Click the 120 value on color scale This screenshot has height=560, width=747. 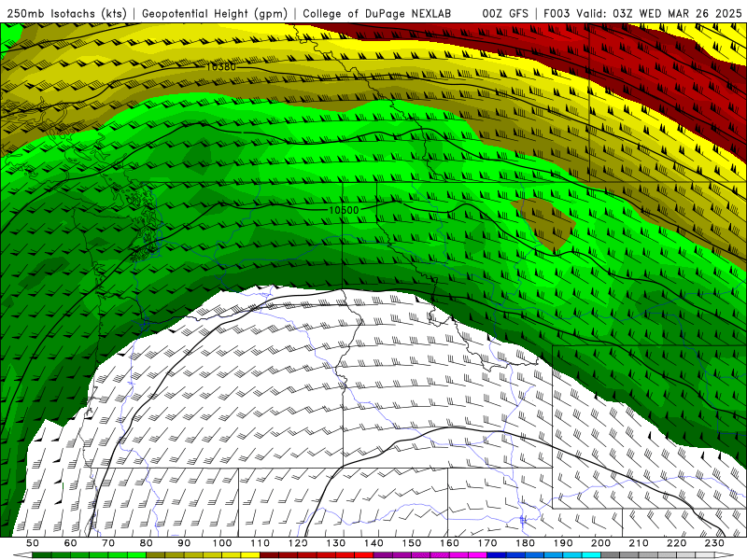click(298, 543)
